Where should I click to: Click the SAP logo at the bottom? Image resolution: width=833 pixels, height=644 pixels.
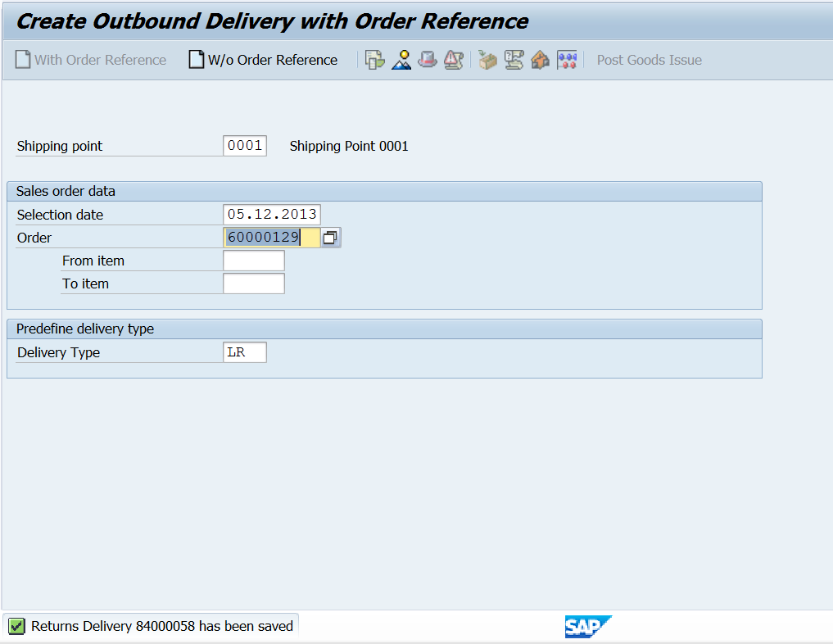(x=588, y=626)
